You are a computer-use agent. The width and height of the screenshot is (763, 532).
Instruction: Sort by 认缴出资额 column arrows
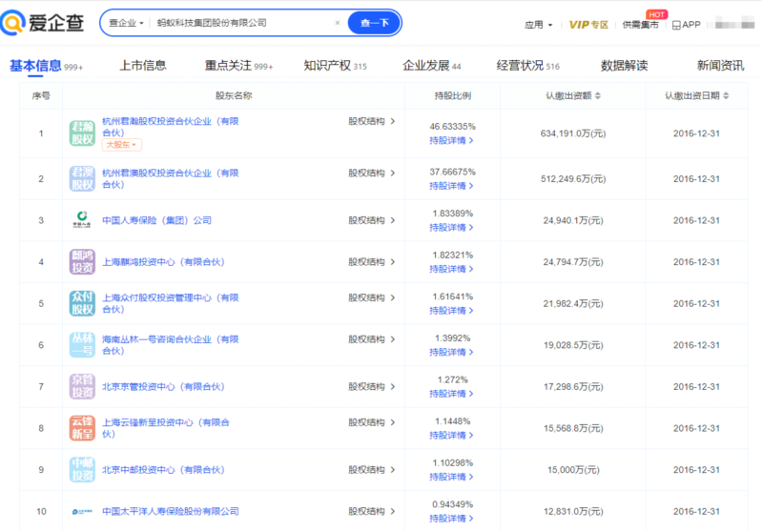point(598,95)
